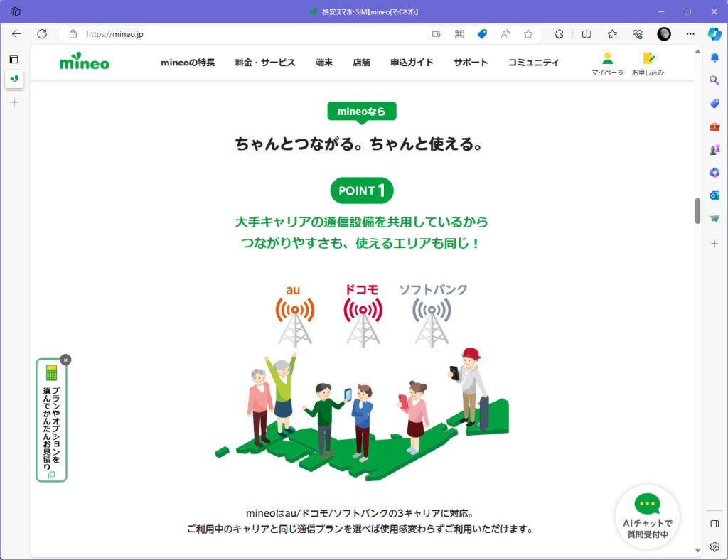Open コミュニティ menu
The image size is (728, 560).
[x=533, y=62]
